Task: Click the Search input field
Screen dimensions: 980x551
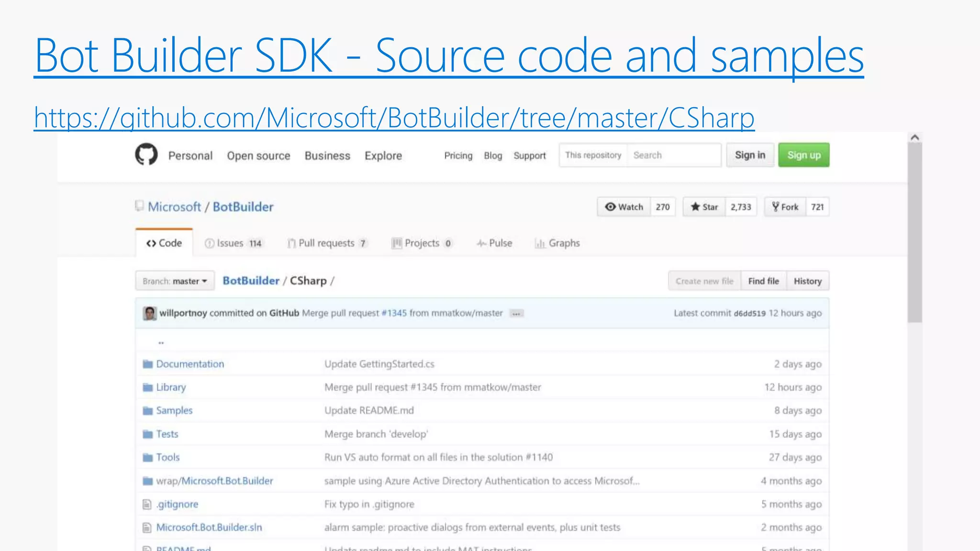Action: pyautogui.click(x=674, y=155)
